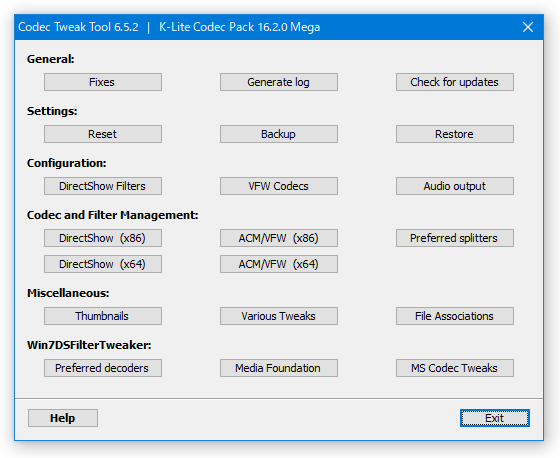
Task: Open Media Foundation settings
Action: coord(279,368)
